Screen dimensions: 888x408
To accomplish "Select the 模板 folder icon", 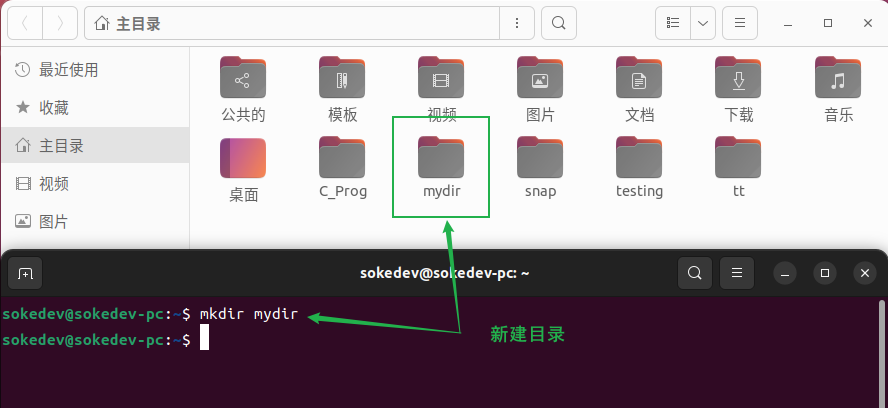I will coord(342,78).
